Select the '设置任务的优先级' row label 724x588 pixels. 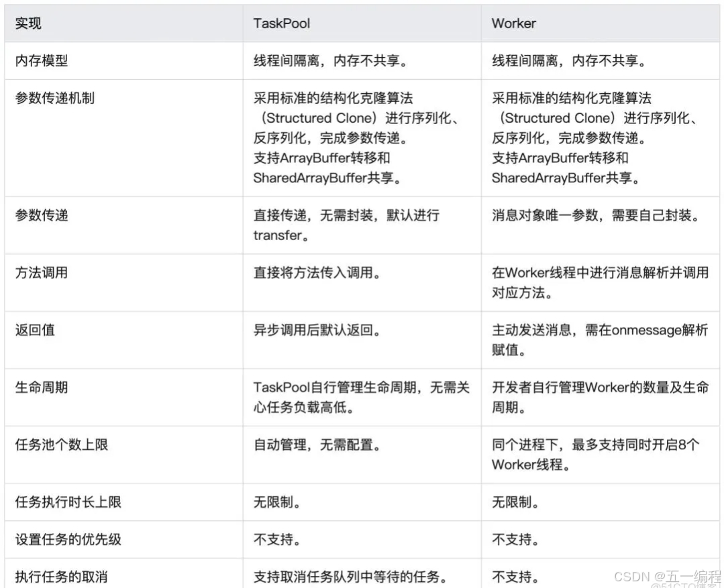point(68,540)
